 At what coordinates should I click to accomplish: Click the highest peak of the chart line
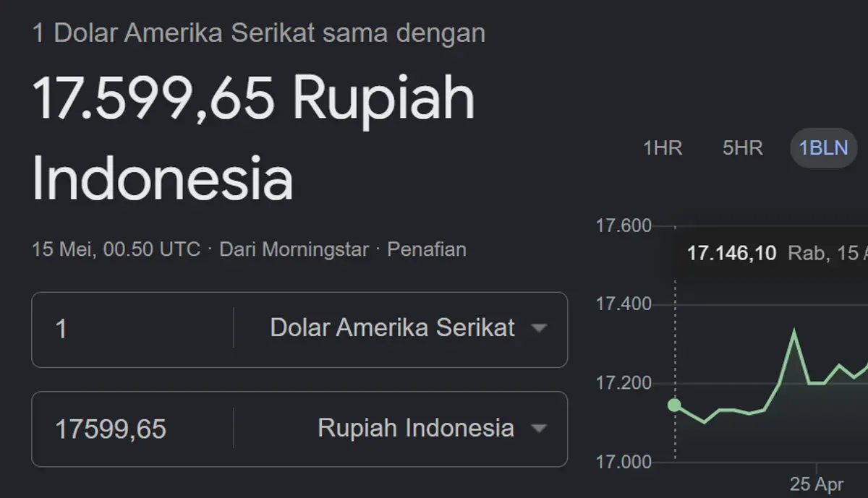coord(794,330)
